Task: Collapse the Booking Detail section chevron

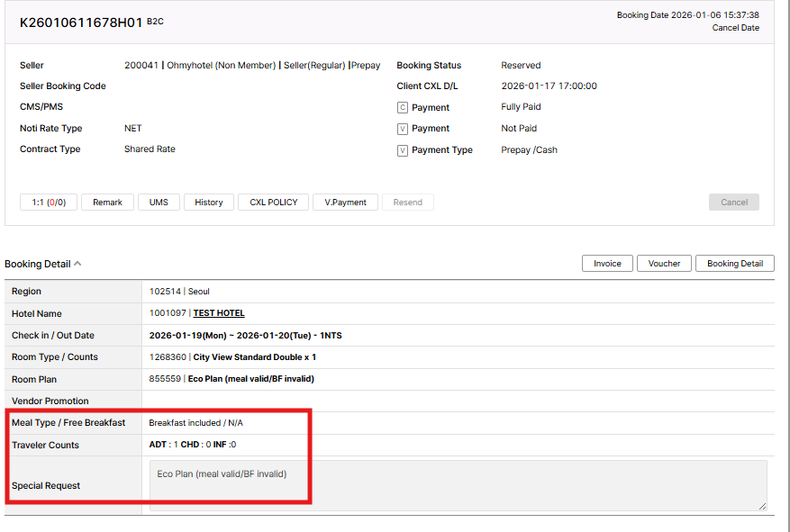Action: pyautogui.click(x=77, y=264)
